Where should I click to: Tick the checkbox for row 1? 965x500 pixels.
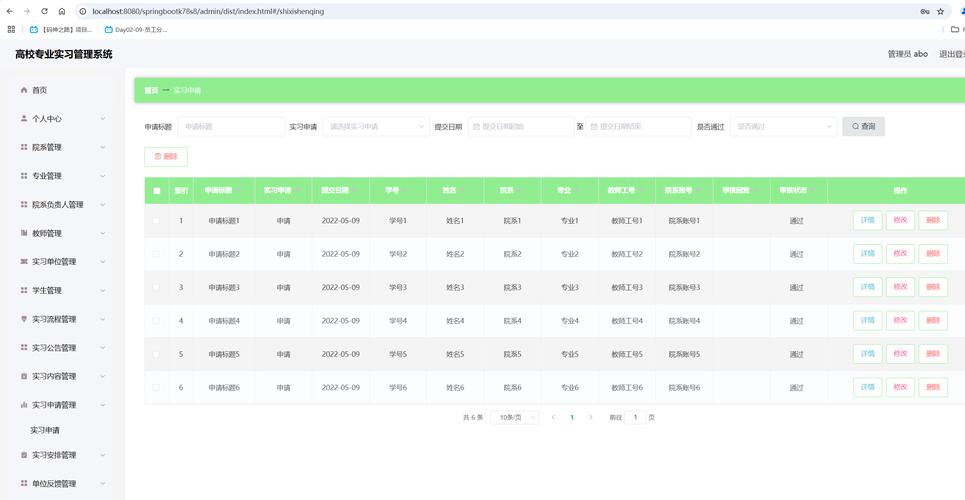pos(156,221)
